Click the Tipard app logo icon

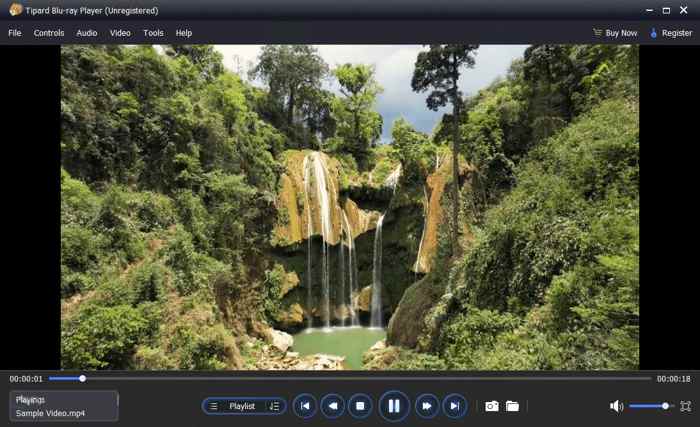pyautogui.click(x=15, y=9)
